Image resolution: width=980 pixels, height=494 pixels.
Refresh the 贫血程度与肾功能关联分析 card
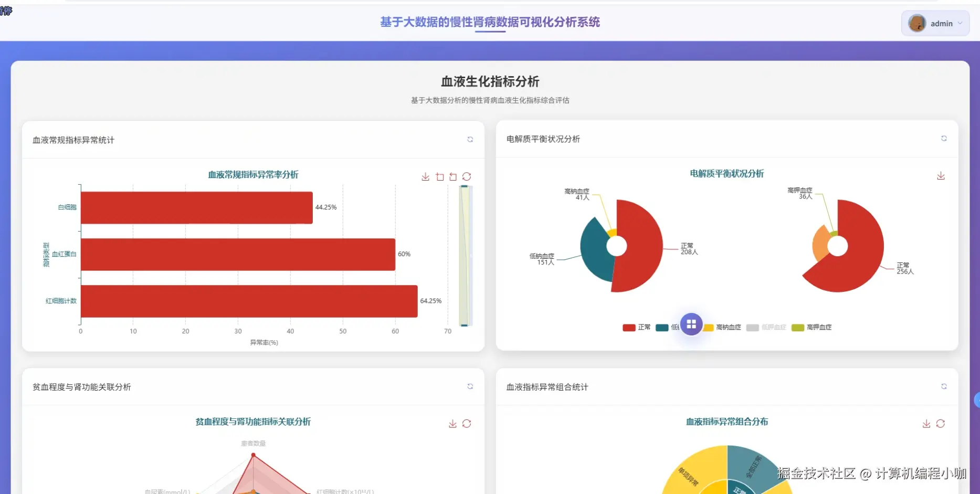click(x=470, y=386)
